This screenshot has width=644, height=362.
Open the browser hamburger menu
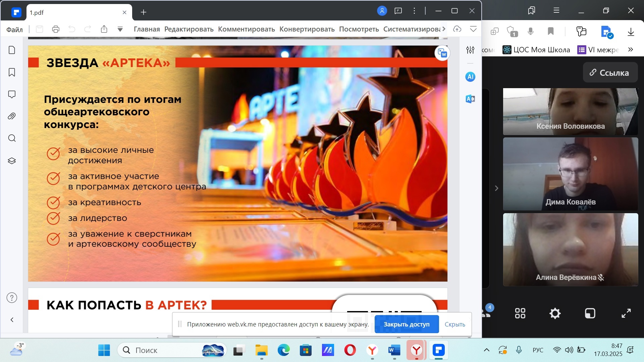click(x=556, y=10)
